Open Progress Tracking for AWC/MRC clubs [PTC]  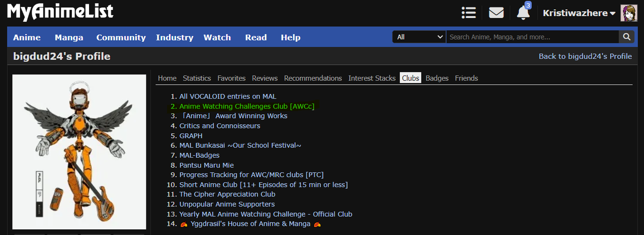click(252, 175)
